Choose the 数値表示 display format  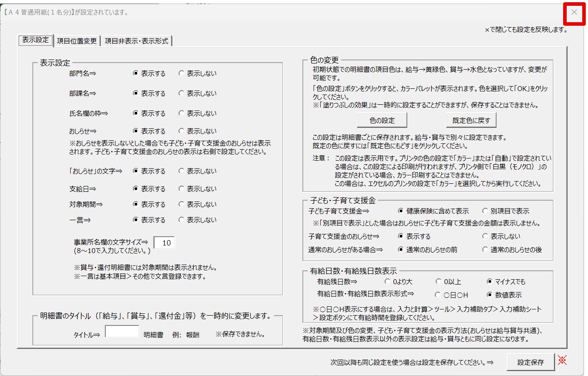pos(505,295)
